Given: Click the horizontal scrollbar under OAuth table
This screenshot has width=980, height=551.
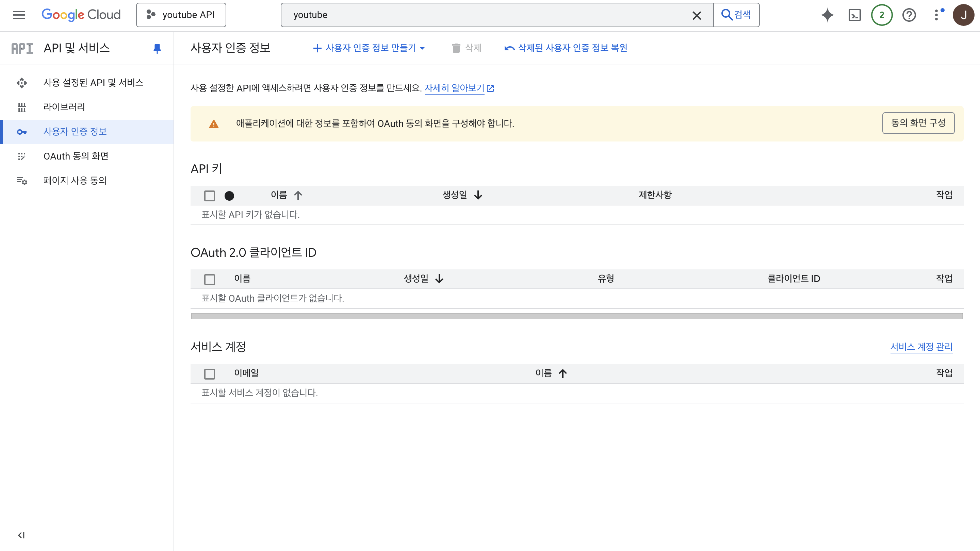Looking at the screenshot, I should click(576, 316).
